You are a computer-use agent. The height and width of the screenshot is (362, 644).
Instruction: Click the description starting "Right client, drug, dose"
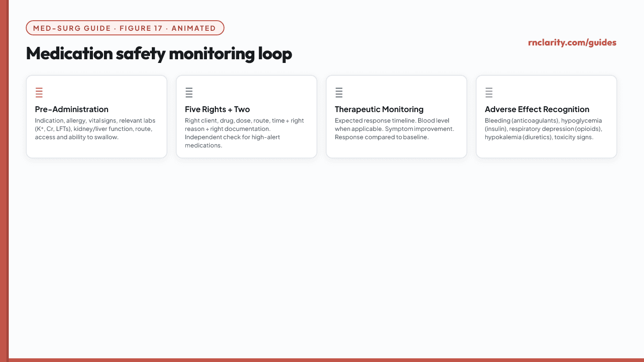tap(245, 133)
